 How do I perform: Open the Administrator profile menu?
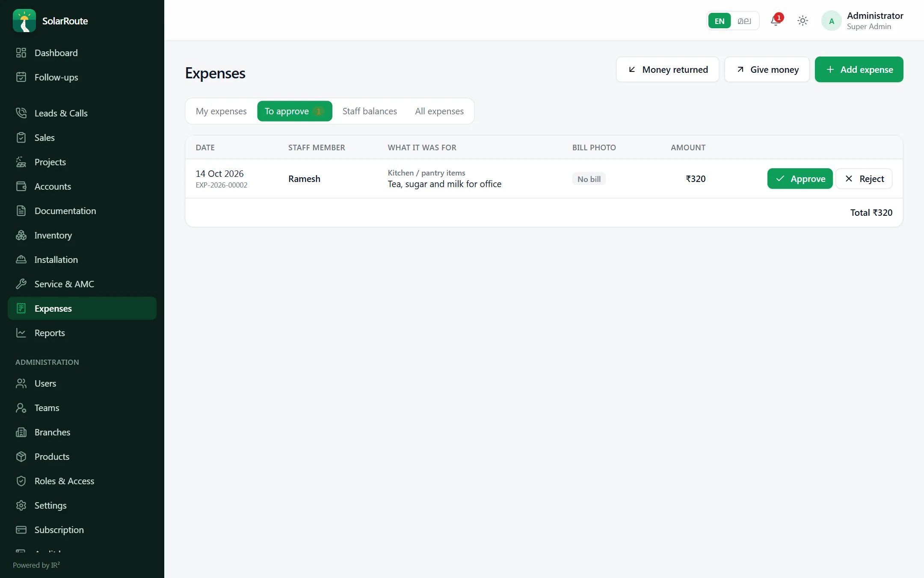(x=862, y=21)
